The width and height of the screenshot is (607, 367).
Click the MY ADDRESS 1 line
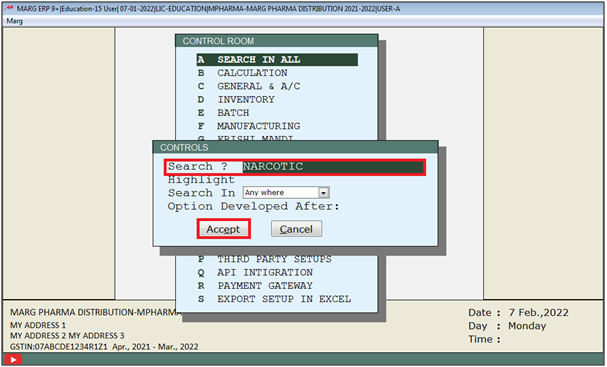pyautogui.click(x=38, y=325)
